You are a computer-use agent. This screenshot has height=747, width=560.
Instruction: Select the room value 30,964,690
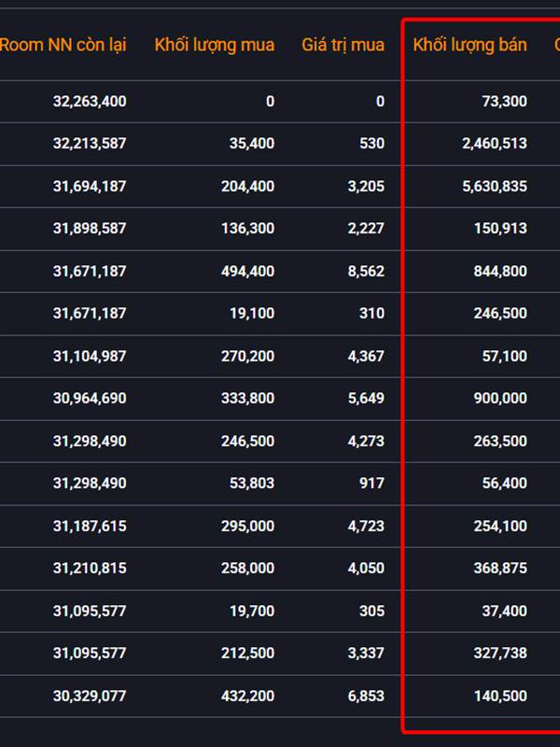[x=90, y=399]
